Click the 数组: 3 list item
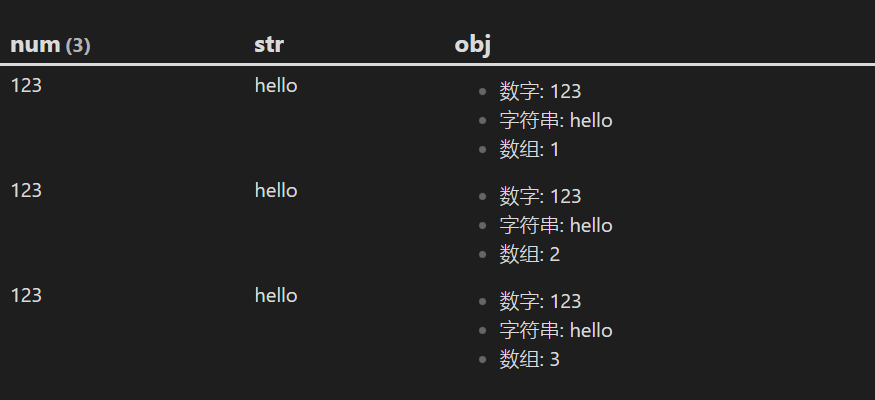Image resolution: width=875 pixels, height=400 pixels. 529,359
